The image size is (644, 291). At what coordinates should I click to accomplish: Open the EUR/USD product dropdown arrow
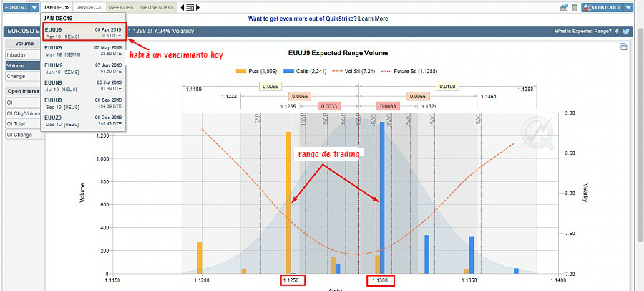tap(33, 7)
